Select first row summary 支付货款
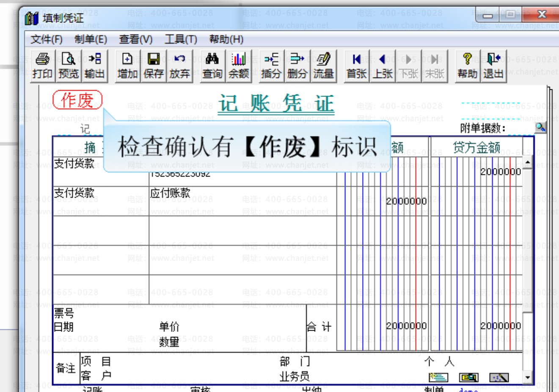The width and height of the screenshot is (559, 392). 74,163
